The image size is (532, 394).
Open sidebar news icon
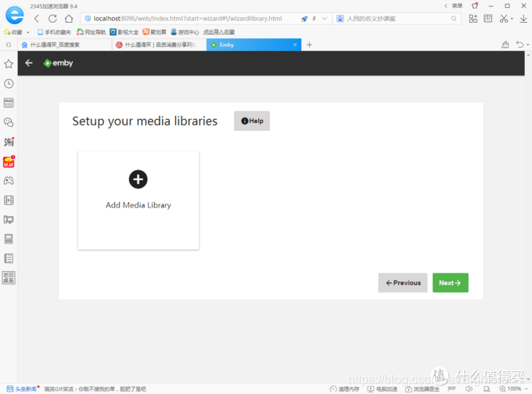(x=9, y=103)
